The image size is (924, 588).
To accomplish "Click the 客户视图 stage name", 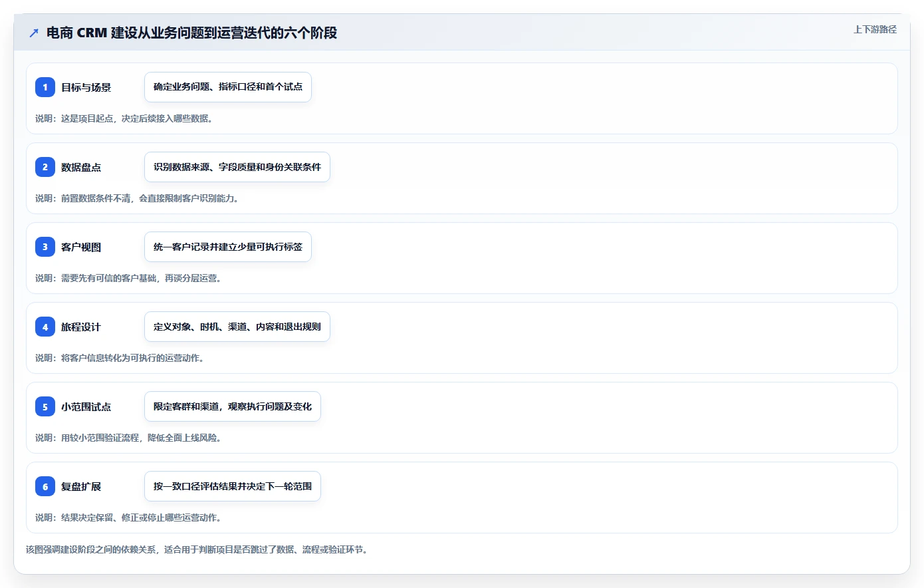I will [81, 247].
